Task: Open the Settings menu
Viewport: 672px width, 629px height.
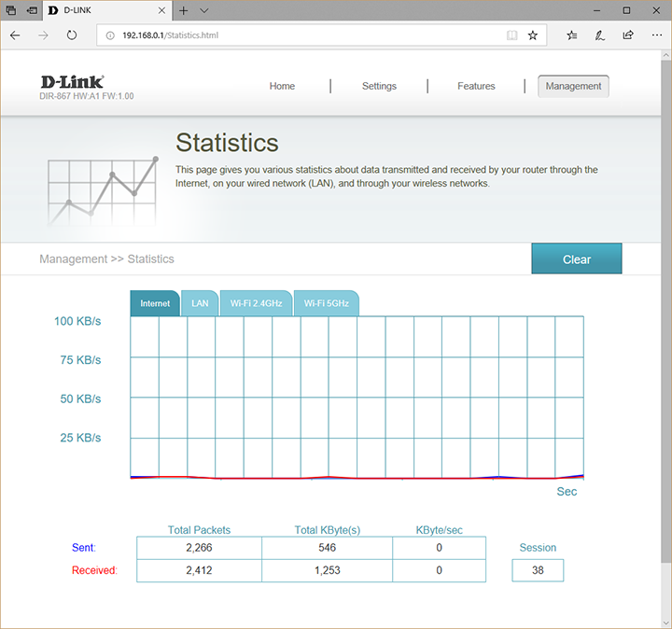Action: click(x=379, y=86)
